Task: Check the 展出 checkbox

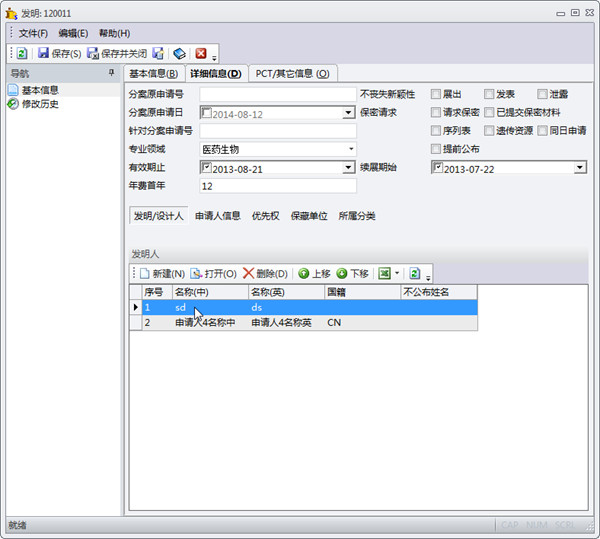Action: (435, 94)
